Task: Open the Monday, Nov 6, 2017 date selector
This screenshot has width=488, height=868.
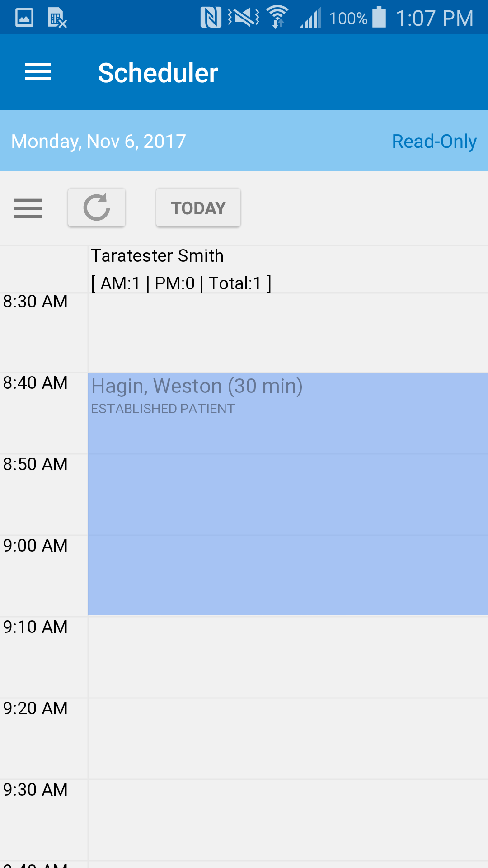Action: click(99, 141)
